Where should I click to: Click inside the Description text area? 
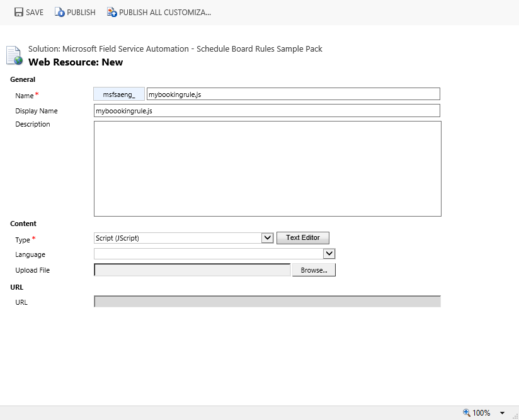click(268, 169)
